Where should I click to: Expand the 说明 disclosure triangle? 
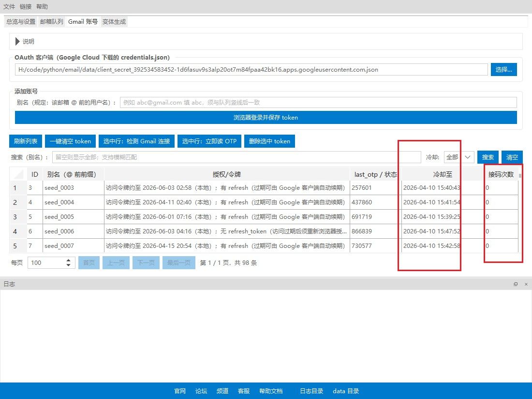pyautogui.click(x=18, y=42)
